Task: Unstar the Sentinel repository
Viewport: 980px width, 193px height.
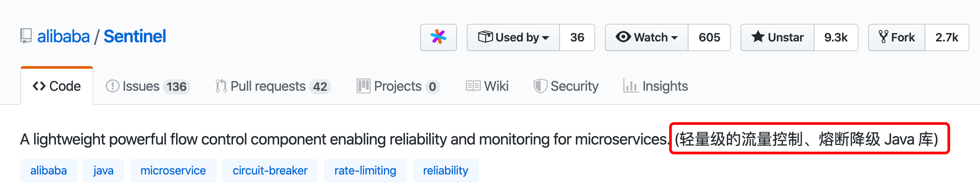Action: 777,37
